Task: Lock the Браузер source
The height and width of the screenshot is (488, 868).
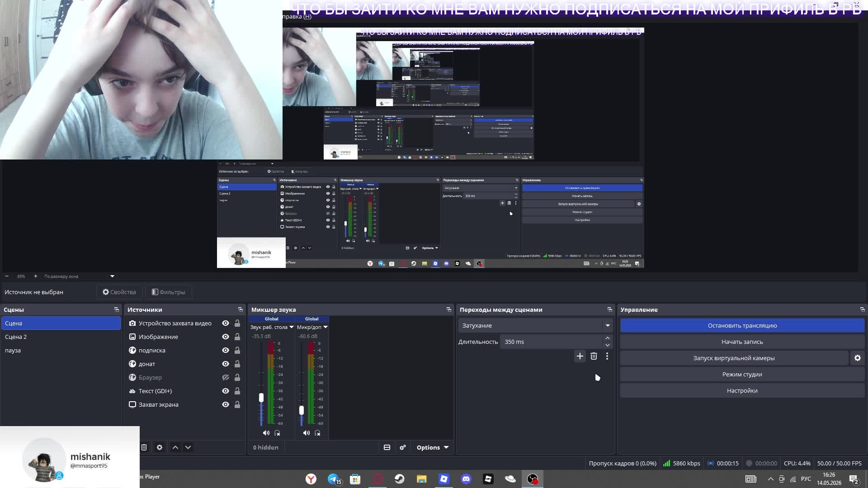Action: pyautogui.click(x=237, y=377)
